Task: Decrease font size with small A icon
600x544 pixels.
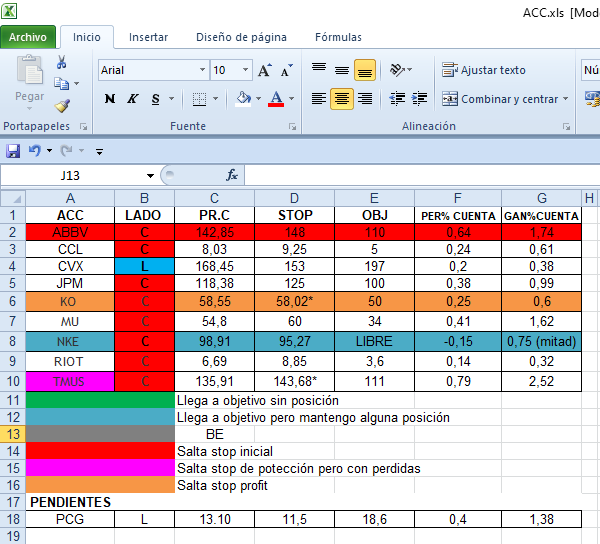Action: point(286,70)
